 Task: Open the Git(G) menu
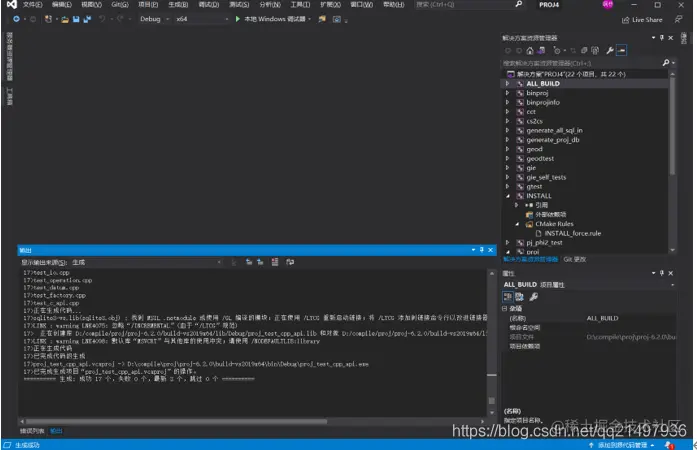[x=120, y=4]
